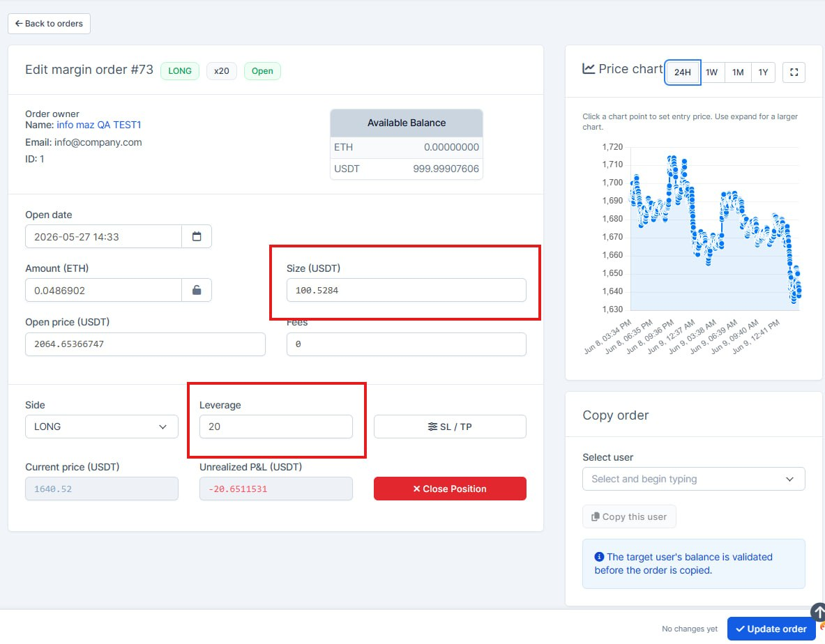825x644 pixels.
Task: Expand the price chart to fullscreen
Action: point(794,72)
